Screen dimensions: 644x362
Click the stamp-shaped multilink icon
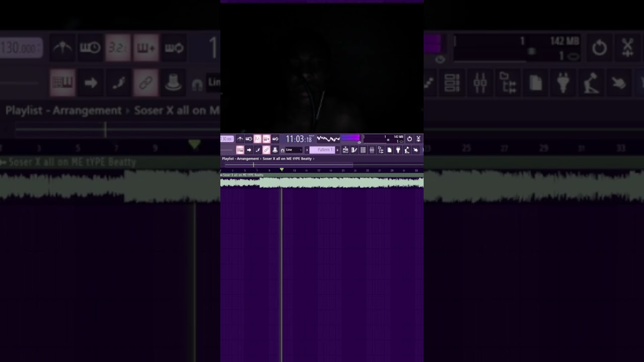(275, 150)
